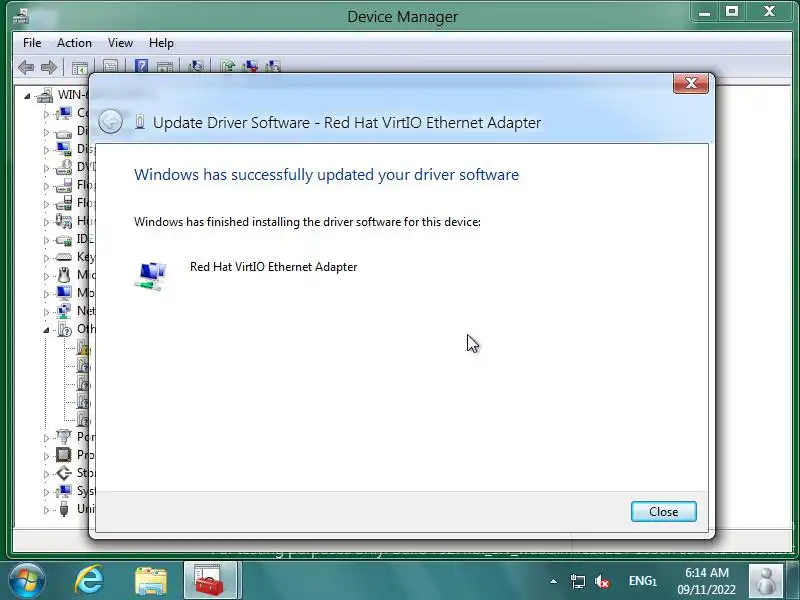The height and width of the screenshot is (600, 800).
Task: Launch Internet Explorer from the taskbar
Action: click(89, 580)
